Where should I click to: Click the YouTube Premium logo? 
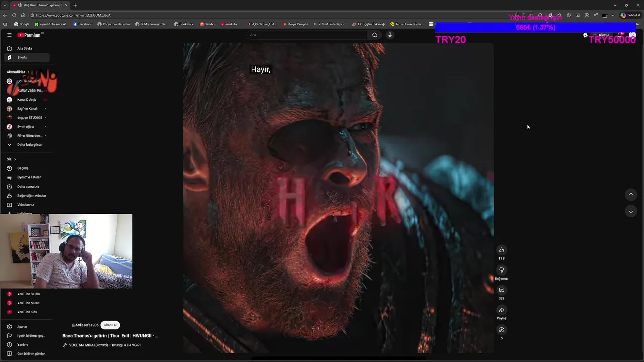(29, 35)
